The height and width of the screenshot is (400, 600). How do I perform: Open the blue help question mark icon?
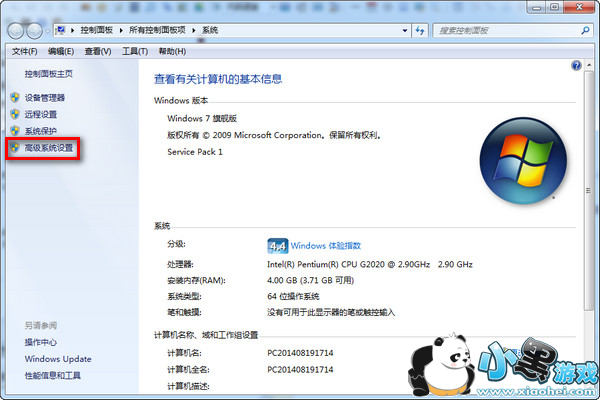[x=576, y=65]
